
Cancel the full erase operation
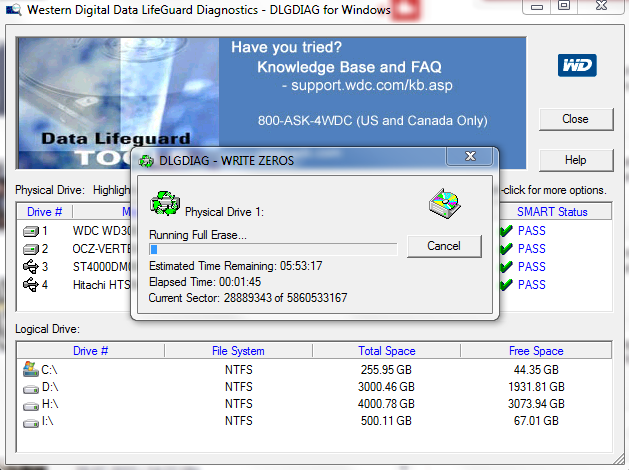click(x=444, y=246)
